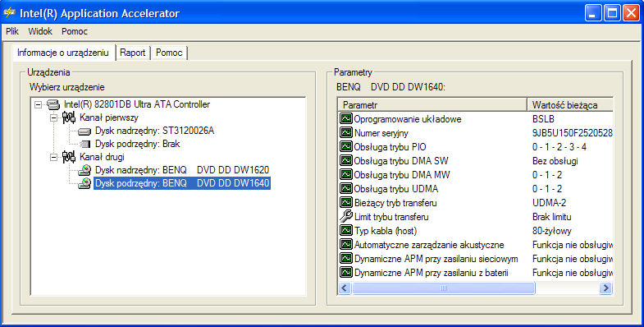
Task: Click the Kanał drugi channel icon
Action: click(x=69, y=157)
